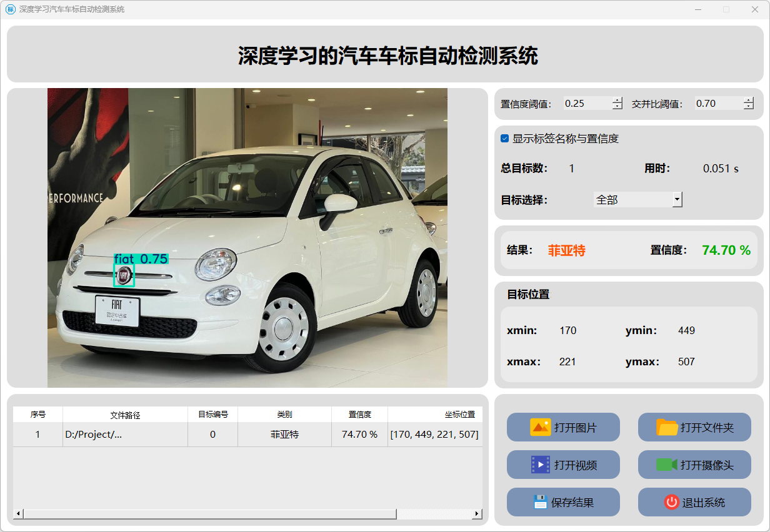The width and height of the screenshot is (770, 532).
Task: Click the floppy disk save icon
Action: 540,502
